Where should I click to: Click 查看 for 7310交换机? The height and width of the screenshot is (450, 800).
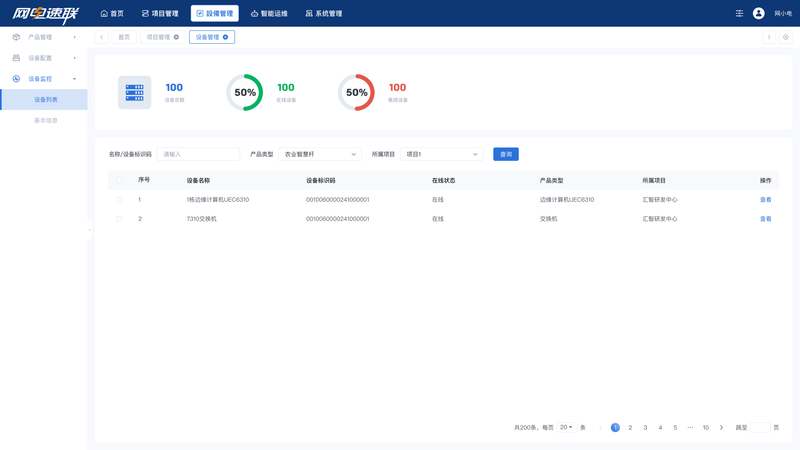pos(765,219)
